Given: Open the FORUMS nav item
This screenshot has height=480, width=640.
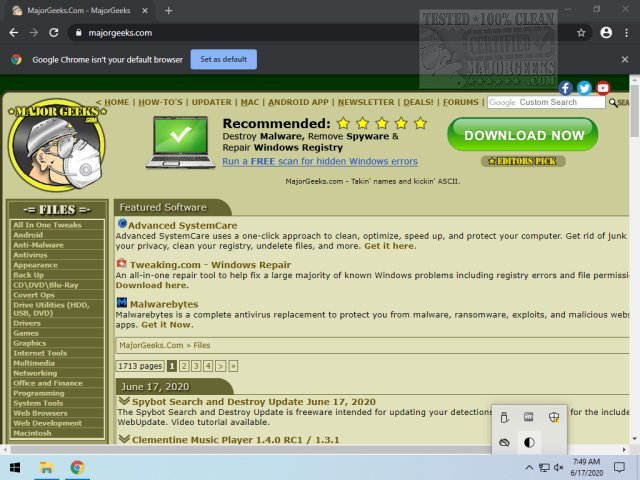Looking at the screenshot, I should pyautogui.click(x=461, y=102).
